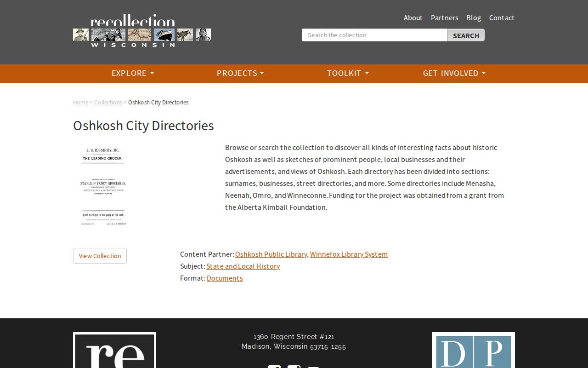Click the '1360 Regent Street #121' address line
This screenshot has width=588, height=368.
(x=294, y=337)
